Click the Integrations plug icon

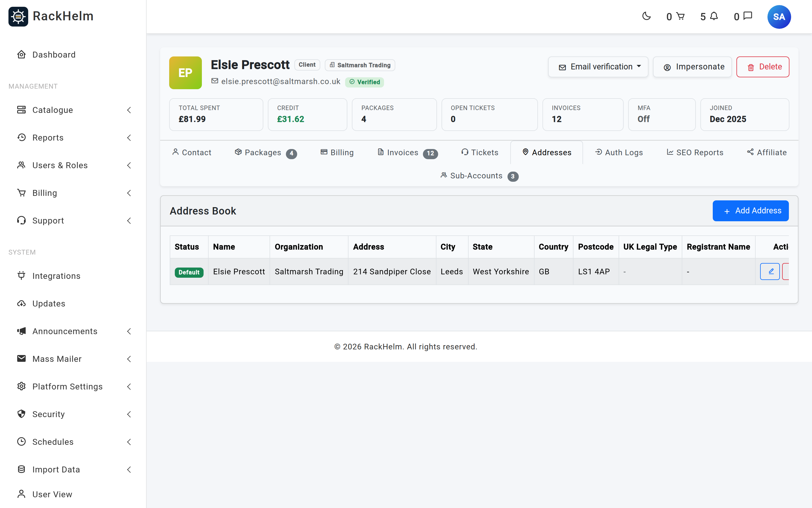[x=21, y=275]
